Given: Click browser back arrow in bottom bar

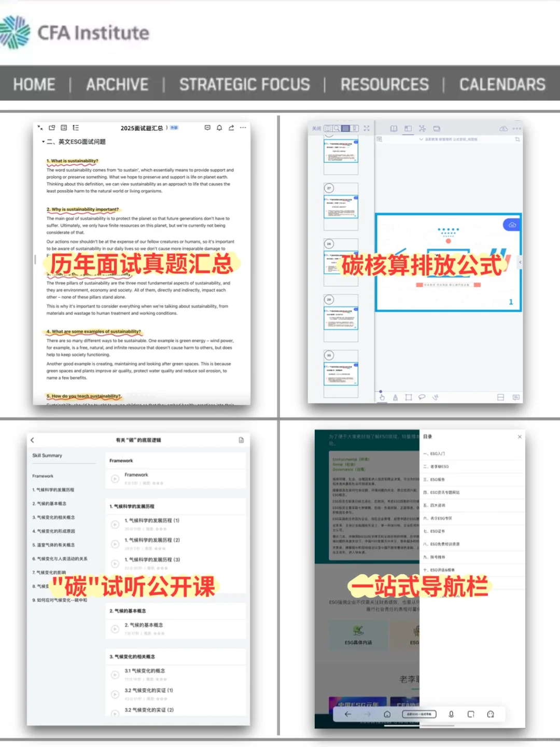Looking at the screenshot, I should [x=348, y=714].
